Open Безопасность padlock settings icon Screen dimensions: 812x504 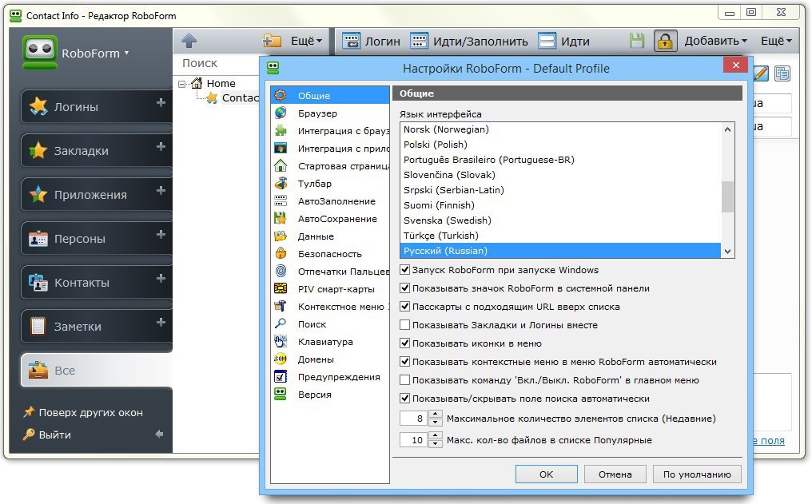coord(281,253)
